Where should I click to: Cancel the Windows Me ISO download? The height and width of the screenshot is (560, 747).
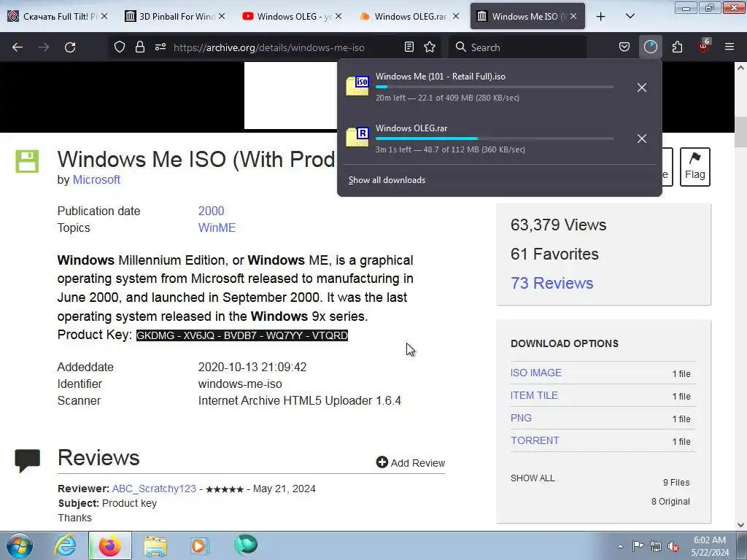coord(642,87)
